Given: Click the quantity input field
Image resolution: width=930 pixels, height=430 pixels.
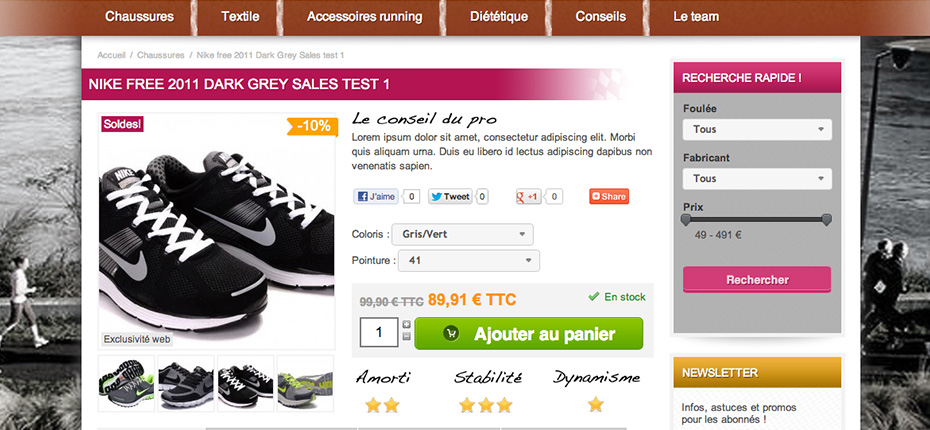Looking at the screenshot, I should pyautogui.click(x=379, y=332).
